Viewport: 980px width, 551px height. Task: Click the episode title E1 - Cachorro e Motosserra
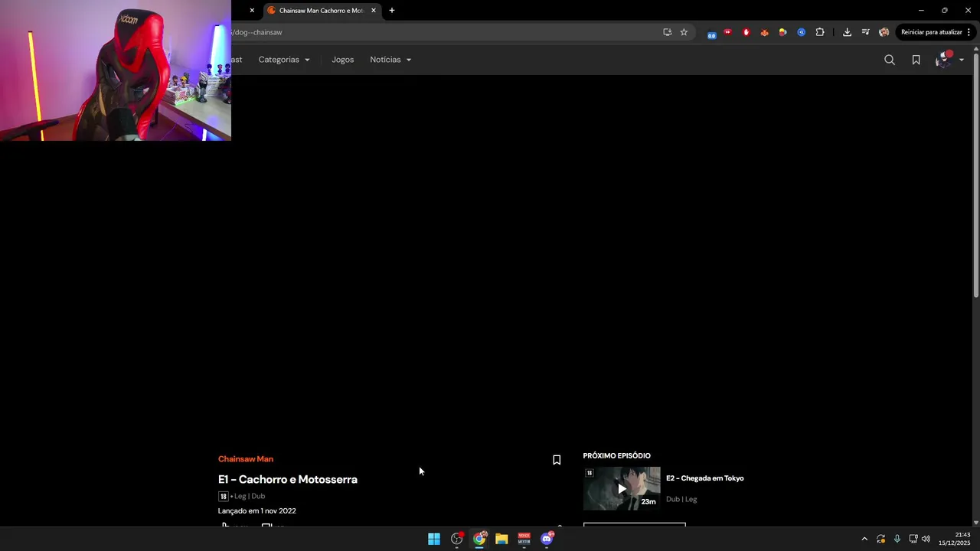[288, 480]
